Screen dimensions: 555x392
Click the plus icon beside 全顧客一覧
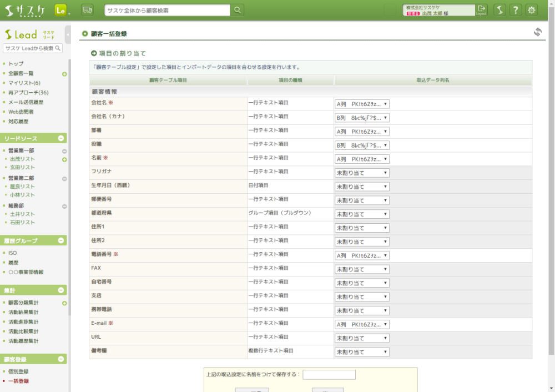64,74
